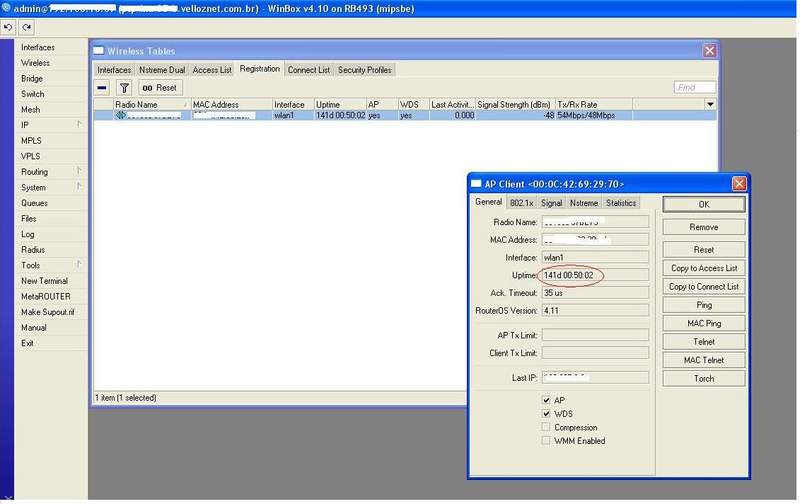Image resolution: width=800 pixels, height=504 pixels.
Task: Click the minus remove button in Wireless Tables
Action: tap(102, 88)
